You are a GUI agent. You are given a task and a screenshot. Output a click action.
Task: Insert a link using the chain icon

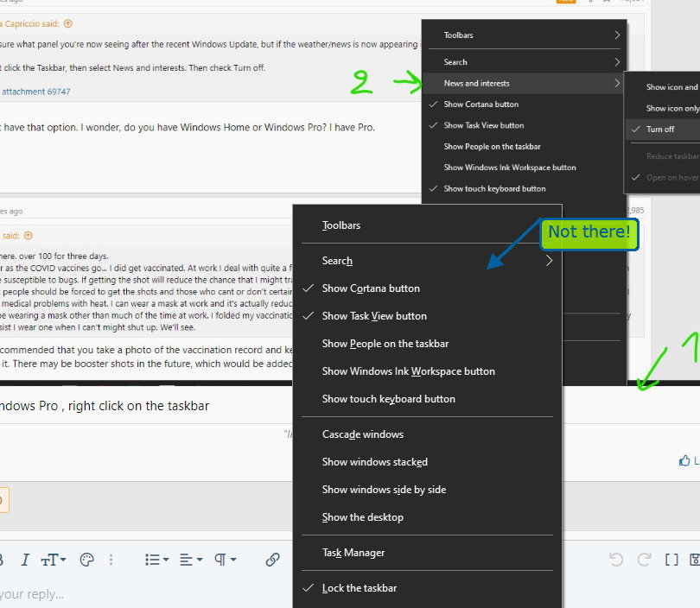pyautogui.click(x=272, y=560)
